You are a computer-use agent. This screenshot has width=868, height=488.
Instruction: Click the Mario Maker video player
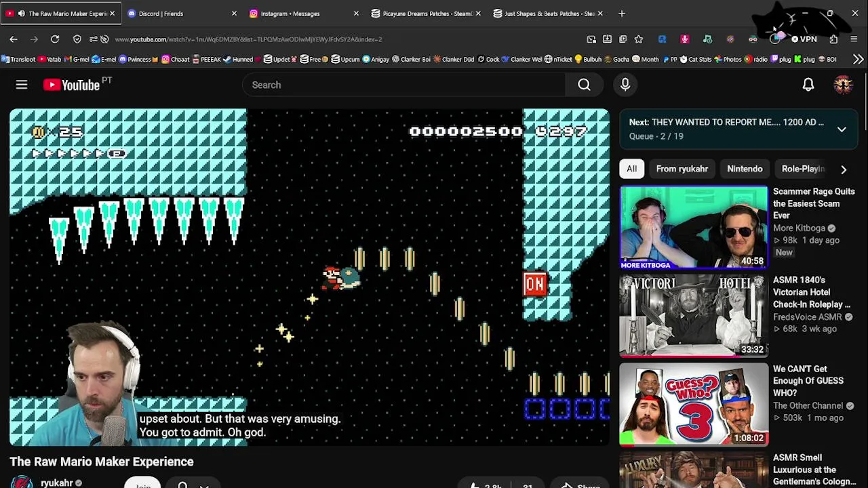309,277
